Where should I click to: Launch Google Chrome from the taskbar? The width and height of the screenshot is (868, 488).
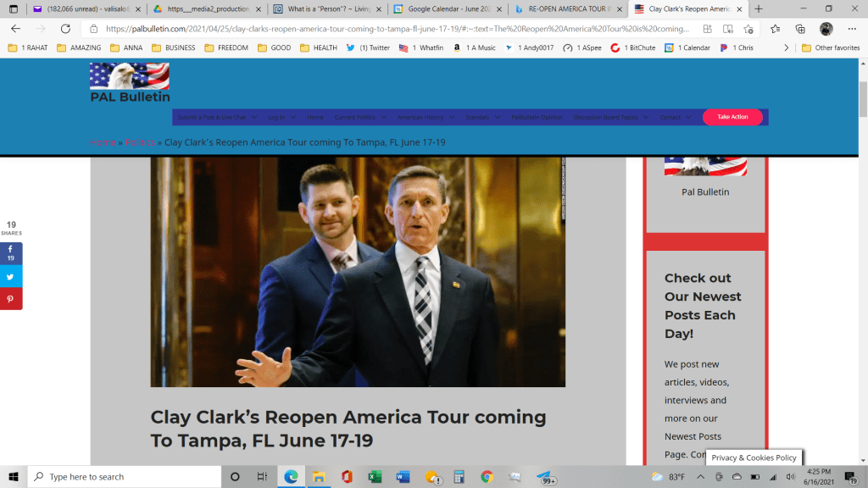point(486,477)
